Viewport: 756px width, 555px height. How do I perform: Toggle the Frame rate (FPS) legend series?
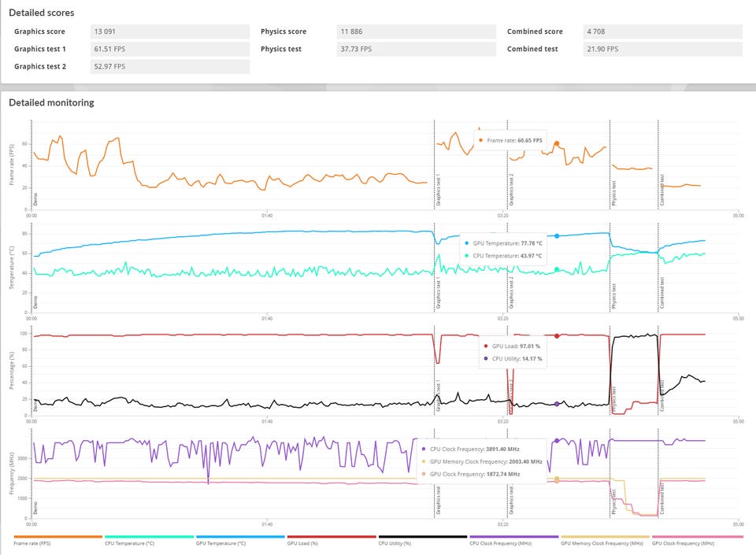[57, 540]
